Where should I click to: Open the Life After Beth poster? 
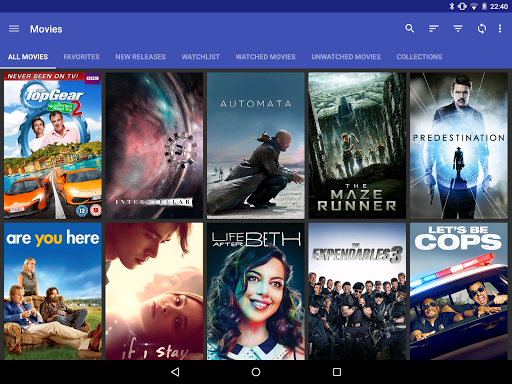[x=256, y=291]
